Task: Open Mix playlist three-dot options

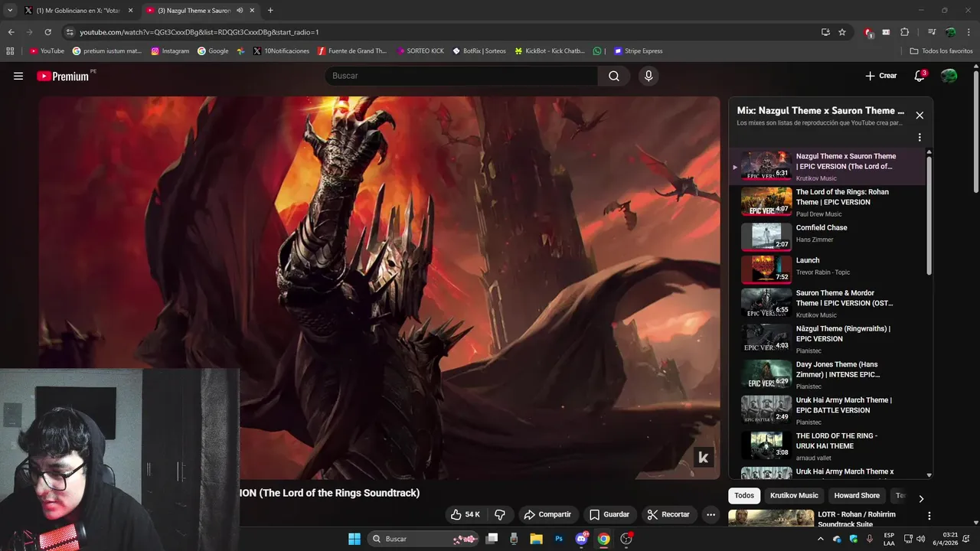Action: [x=920, y=138]
